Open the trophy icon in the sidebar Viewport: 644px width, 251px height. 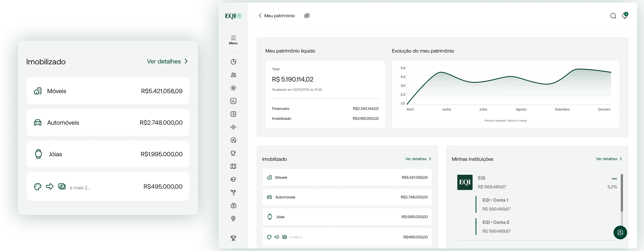click(233, 238)
